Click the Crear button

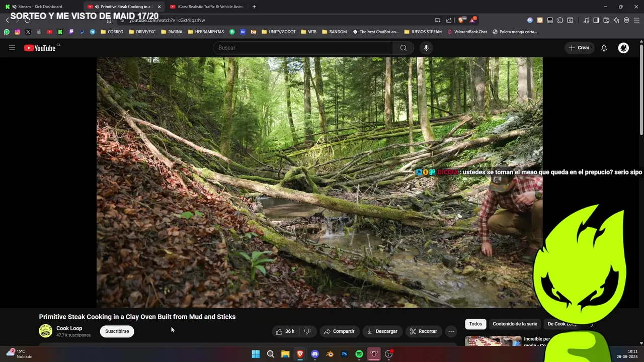click(579, 48)
